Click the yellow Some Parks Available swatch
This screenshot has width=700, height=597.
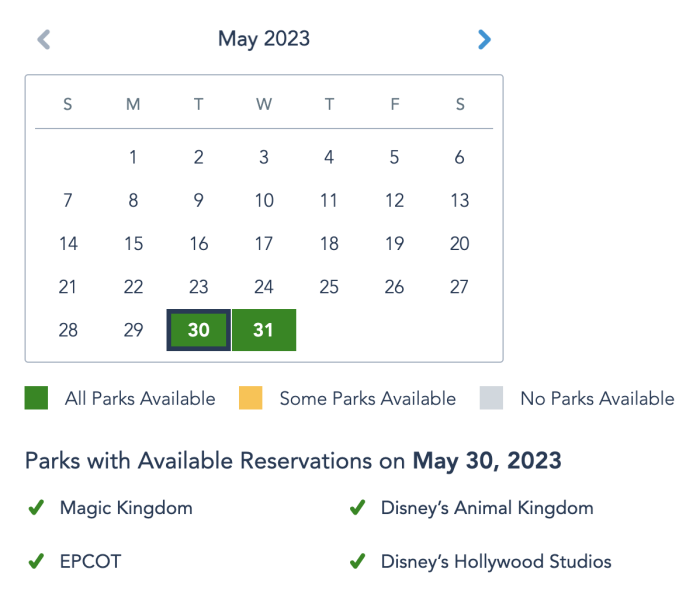pos(251,399)
